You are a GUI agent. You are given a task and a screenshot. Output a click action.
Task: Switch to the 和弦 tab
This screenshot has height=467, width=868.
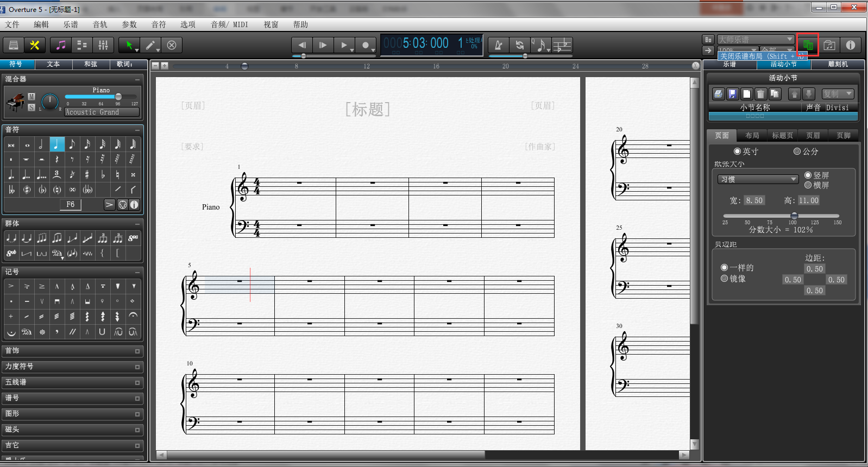click(x=91, y=64)
